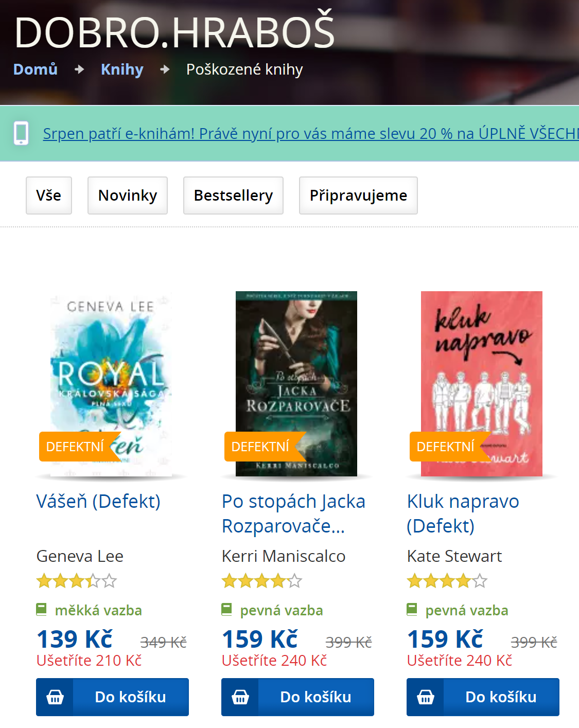Open the Bestsellery tab
This screenshot has height=728, width=579.
coord(234,196)
